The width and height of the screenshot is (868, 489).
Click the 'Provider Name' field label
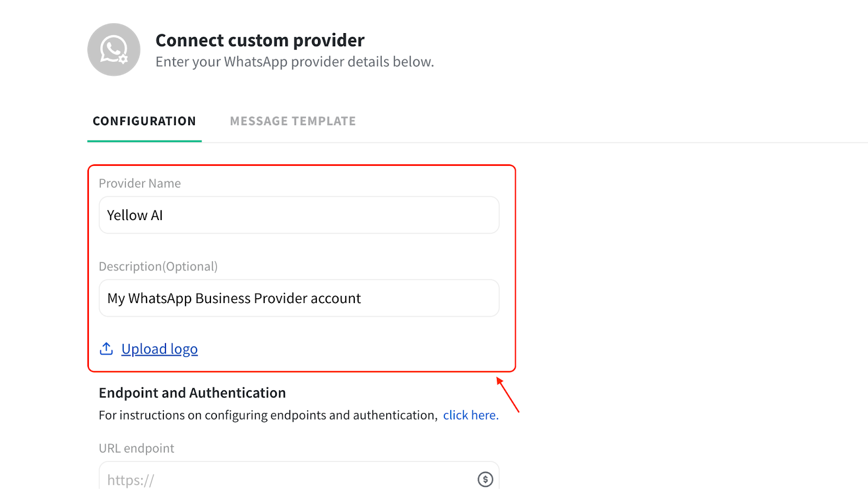[139, 183]
